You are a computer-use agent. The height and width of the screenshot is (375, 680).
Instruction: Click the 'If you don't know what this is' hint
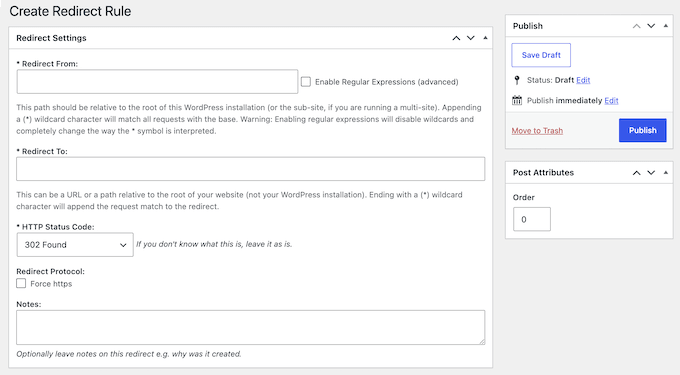pyautogui.click(x=214, y=244)
